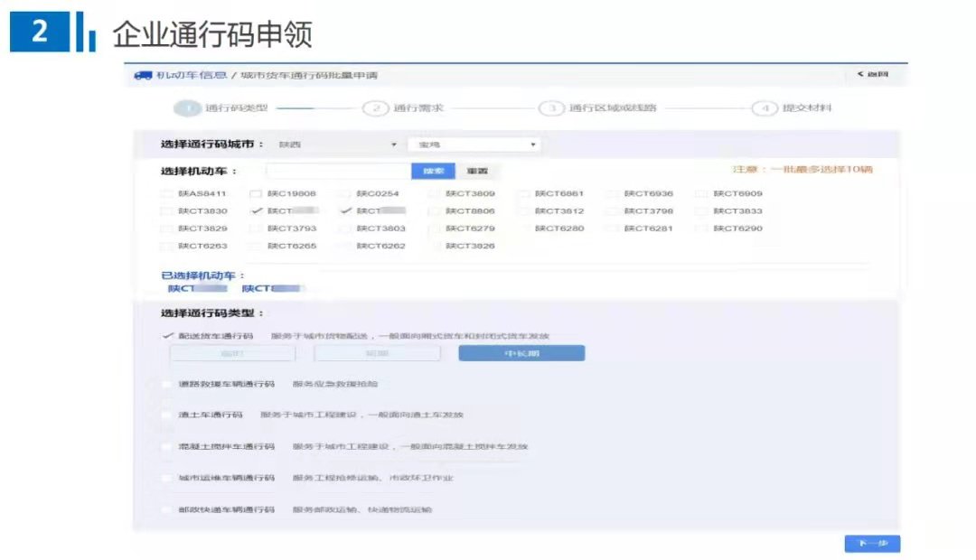Select vehicle 陕AS8411 checkbox
The image size is (976, 560).
(x=166, y=193)
